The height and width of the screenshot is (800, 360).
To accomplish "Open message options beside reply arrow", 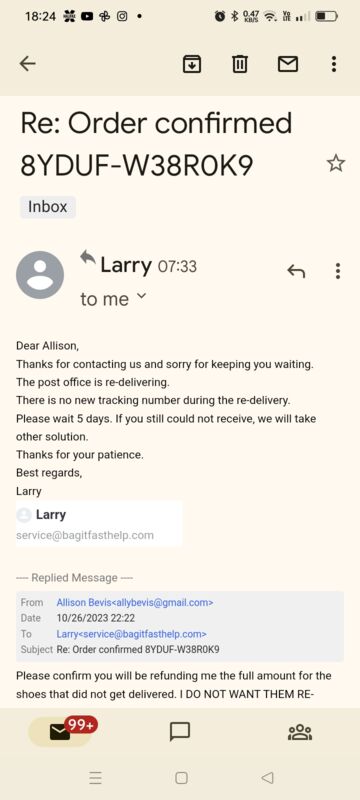I will tap(338, 271).
